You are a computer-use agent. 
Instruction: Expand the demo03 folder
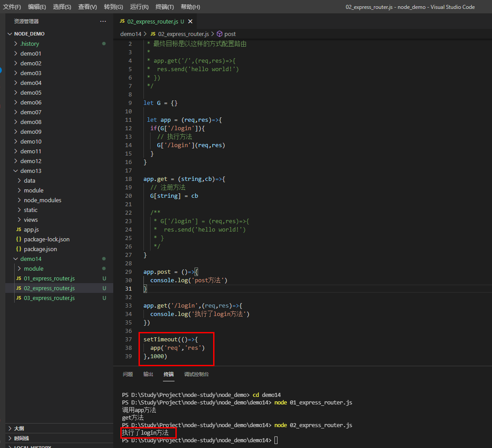(x=60, y=73)
